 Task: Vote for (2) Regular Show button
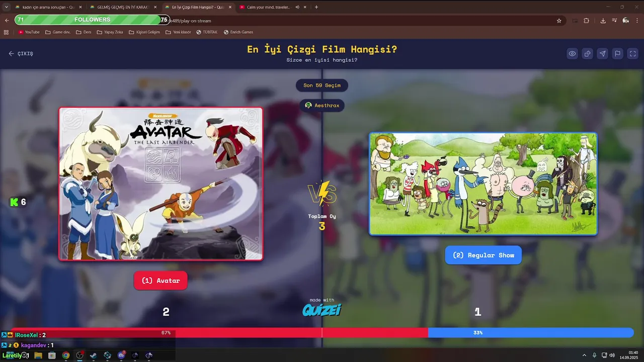tap(483, 255)
